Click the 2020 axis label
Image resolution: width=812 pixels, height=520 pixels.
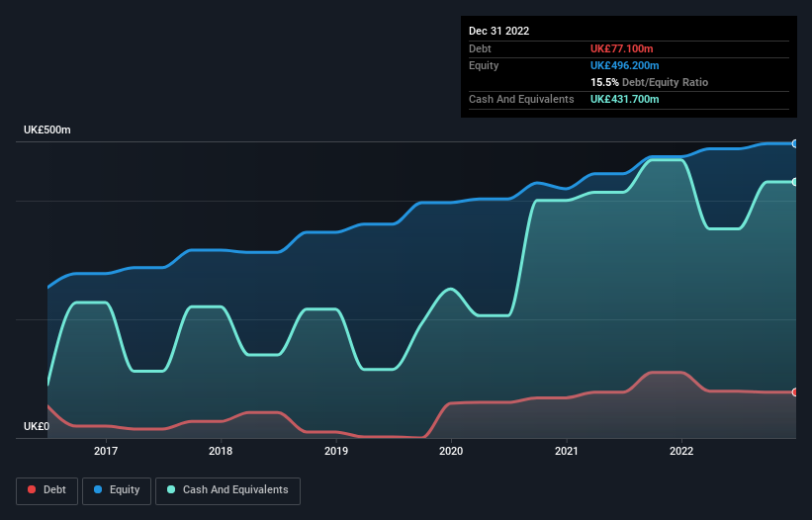point(451,451)
